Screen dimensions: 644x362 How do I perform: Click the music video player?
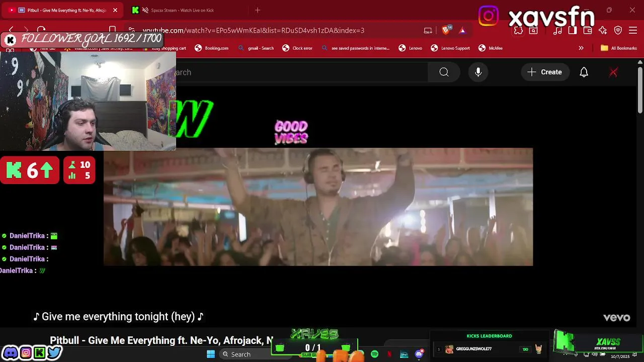tap(318, 207)
